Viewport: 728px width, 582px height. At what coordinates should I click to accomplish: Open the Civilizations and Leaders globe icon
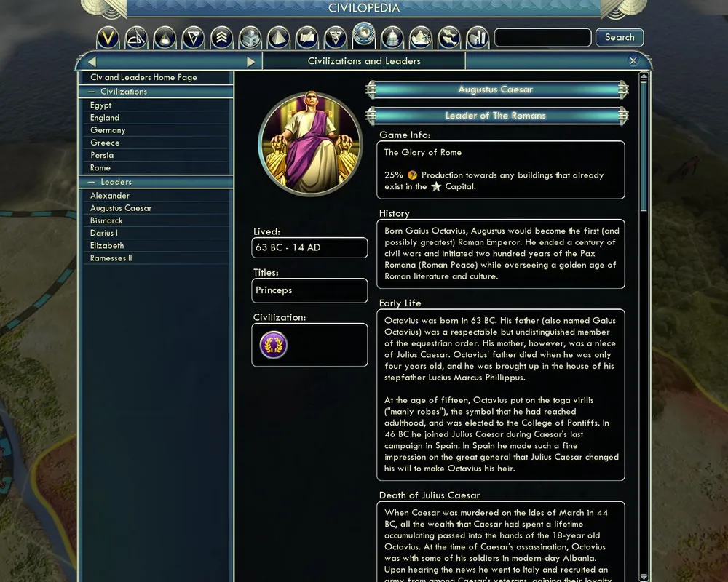(363, 35)
